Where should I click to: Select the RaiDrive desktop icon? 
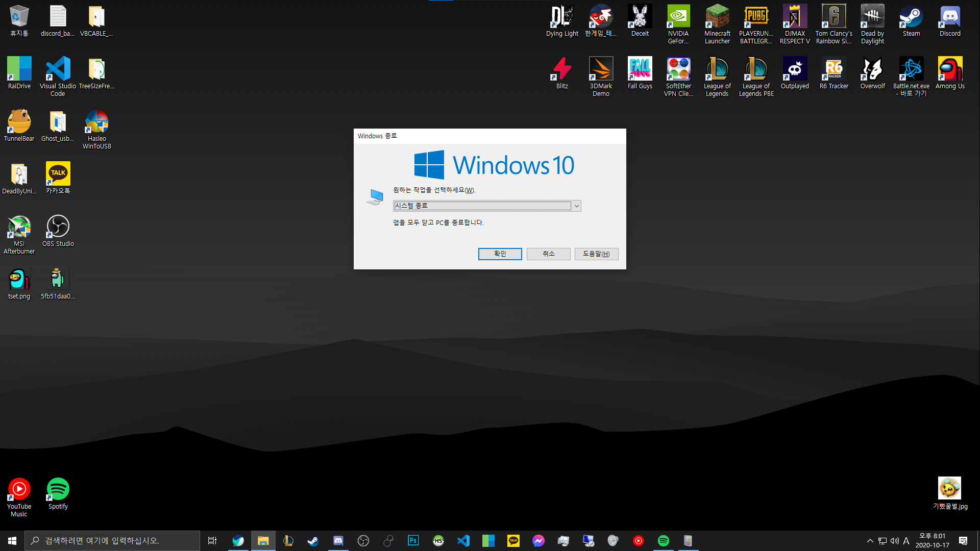point(19,73)
